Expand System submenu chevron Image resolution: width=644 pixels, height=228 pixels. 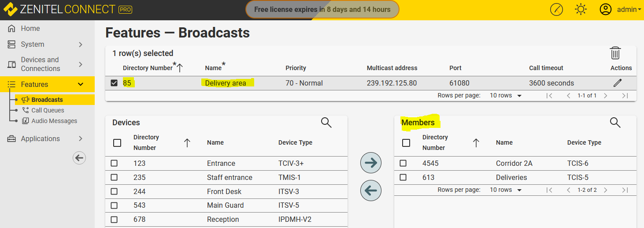point(81,44)
